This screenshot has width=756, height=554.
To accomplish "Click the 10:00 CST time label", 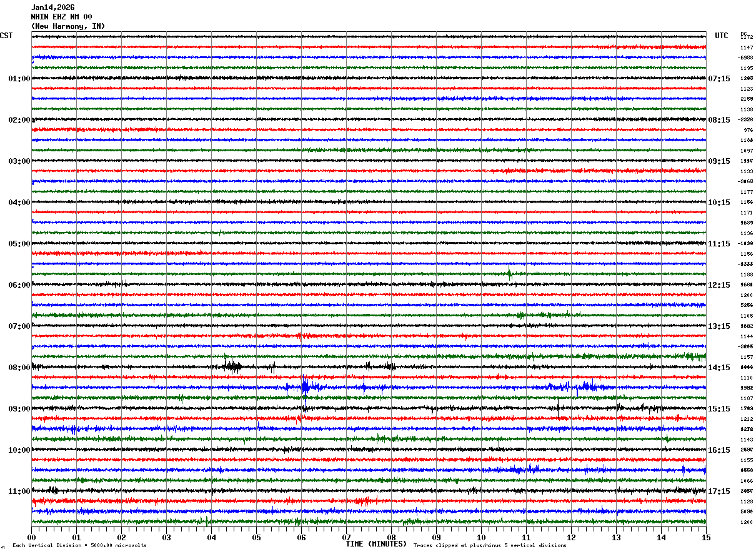I will click(x=19, y=450).
